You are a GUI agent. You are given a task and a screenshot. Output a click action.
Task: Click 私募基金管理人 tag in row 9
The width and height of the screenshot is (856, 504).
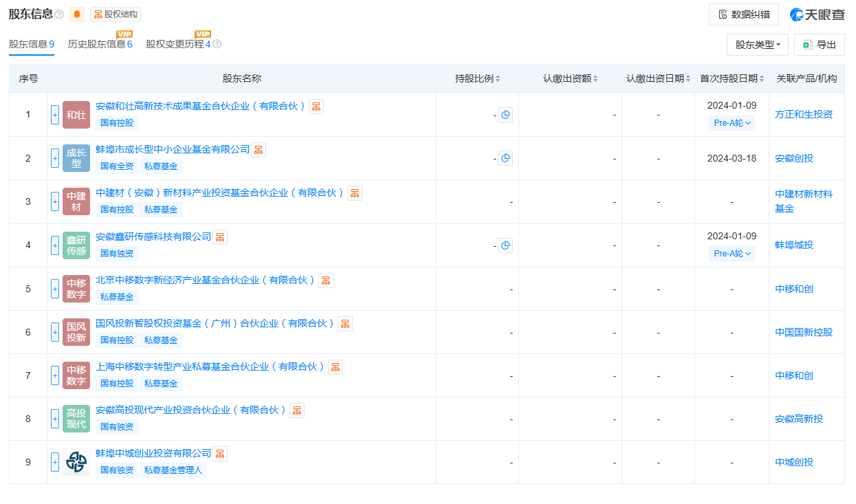click(173, 470)
